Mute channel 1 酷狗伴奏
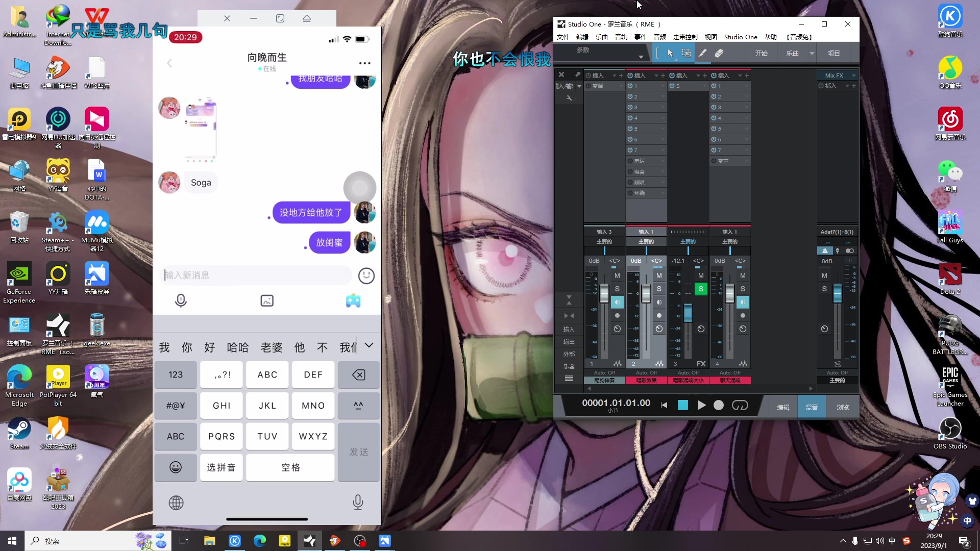 point(617,275)
